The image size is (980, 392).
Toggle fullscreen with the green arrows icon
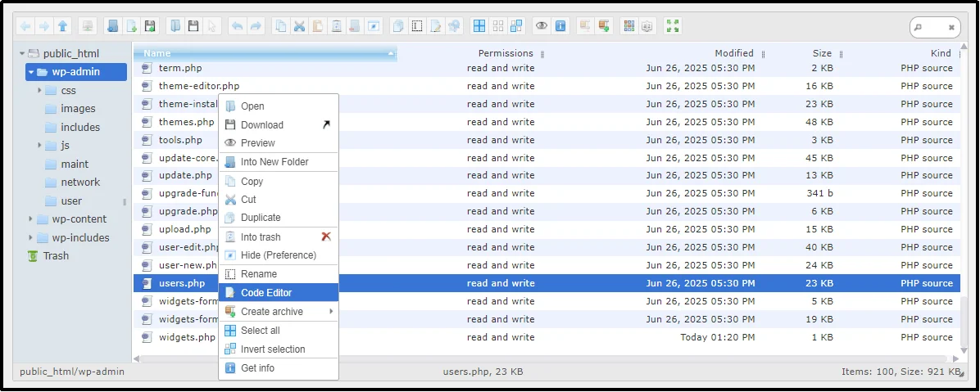tap(673, 25)
